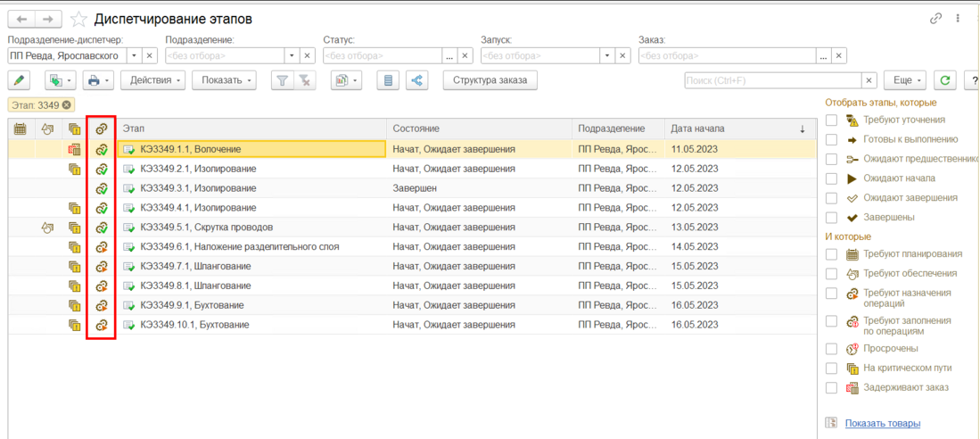This screenshot has width=980, height=439.
Task: Expand the Показать dropdown menu
Action: pyautogui.click(x=225, y=80)
